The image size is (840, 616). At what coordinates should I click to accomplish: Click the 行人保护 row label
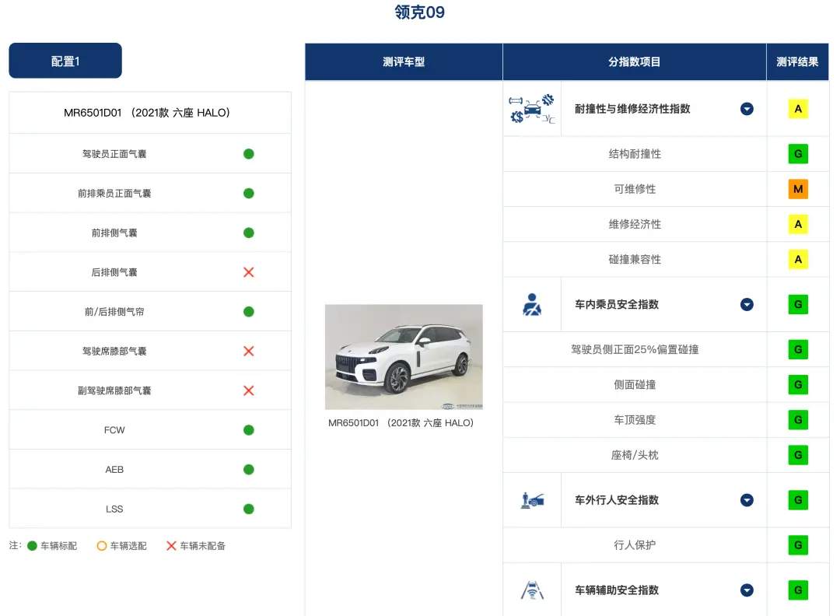[x=635, y=544]
